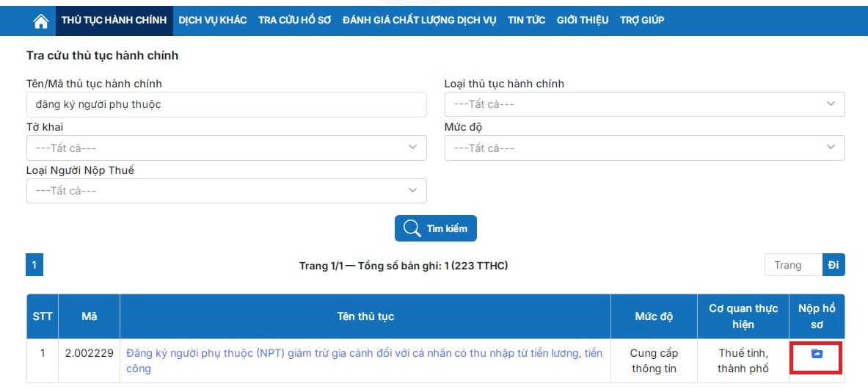Viewport: 868px width, 392px height.
Task: Click the Trang page number input
Action: click(x=792, y=265)
